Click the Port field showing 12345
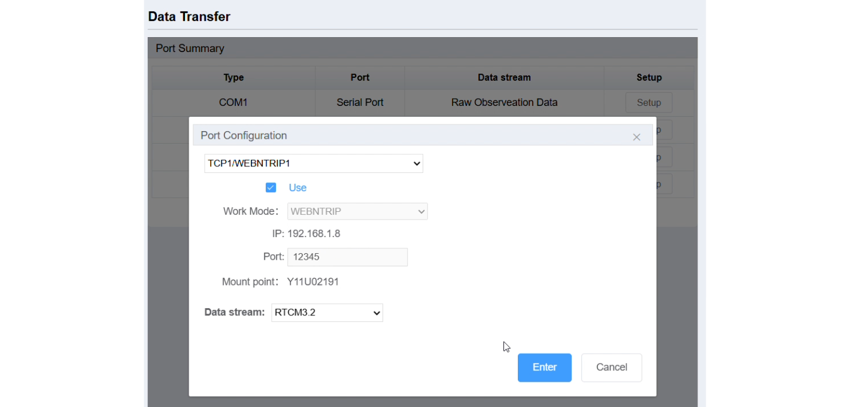 (x=347, y=257)
